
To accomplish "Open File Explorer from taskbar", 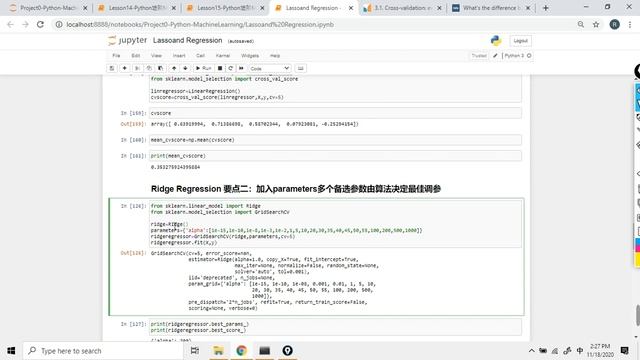I will 218,351.
